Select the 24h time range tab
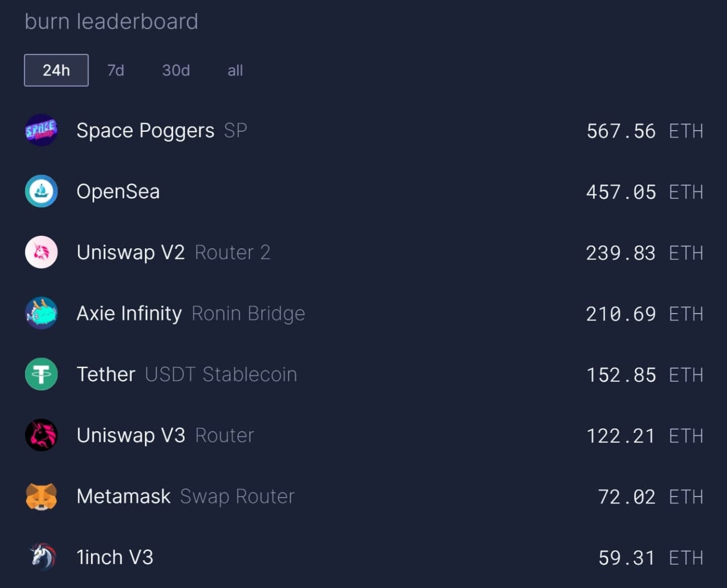Image resolution: width=727 pixels, height=588 pixels. [x=56, y=70]
